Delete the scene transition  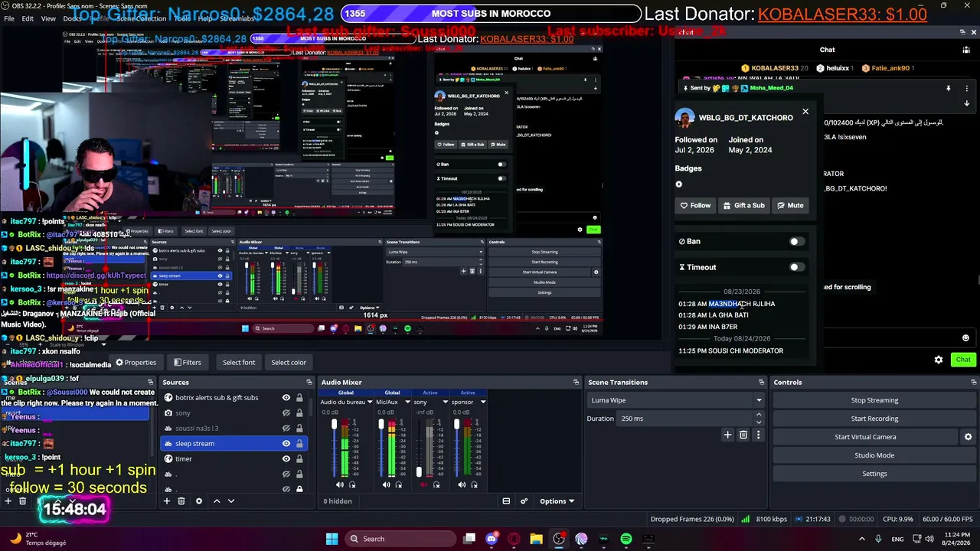tap(743, 435)
